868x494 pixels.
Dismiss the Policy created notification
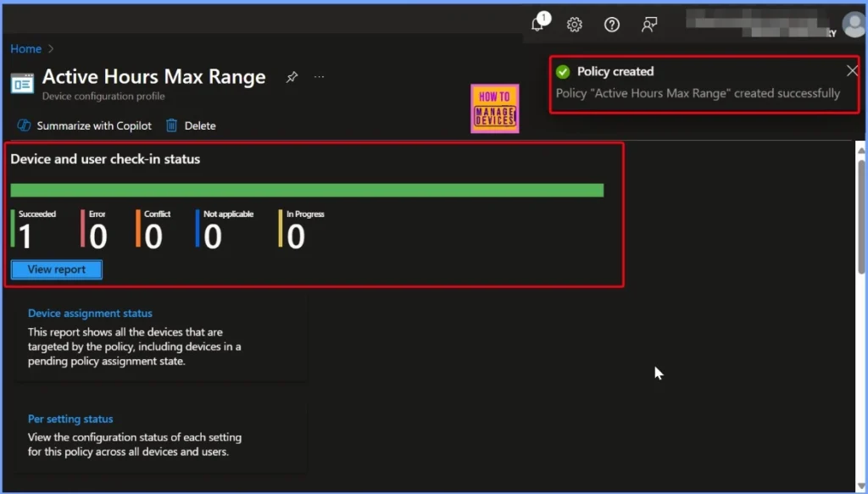pos(852,71)
